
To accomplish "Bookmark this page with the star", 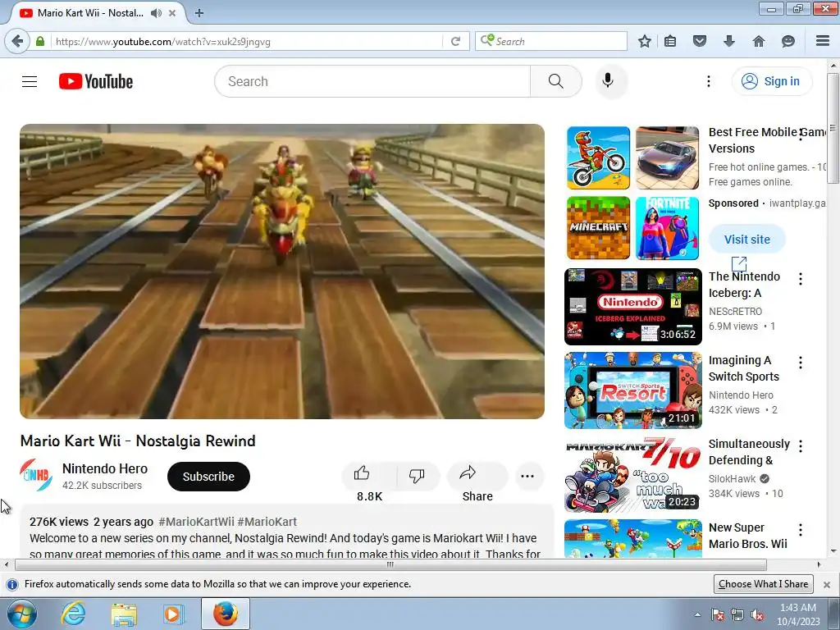I will tap(645, 41).
